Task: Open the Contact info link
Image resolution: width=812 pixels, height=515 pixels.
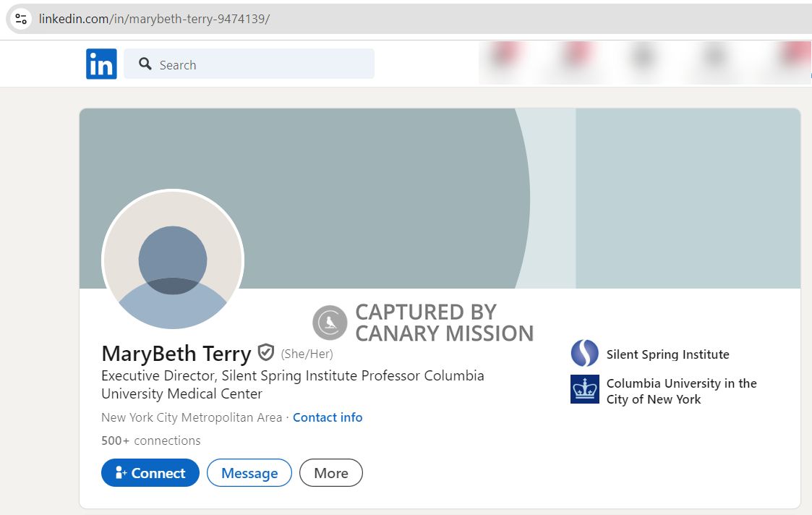Action: coord(328,417)
